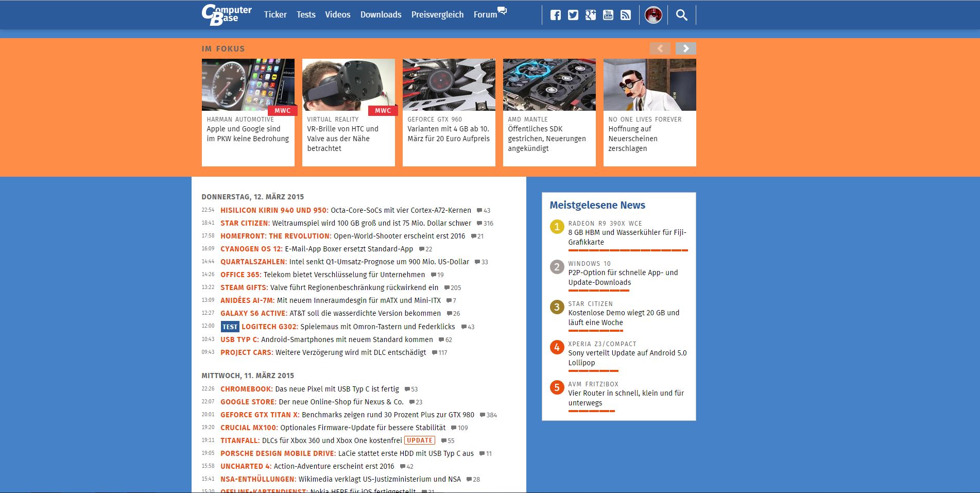Open comments icon for Star Citizen news
Viewport: 980px width, 493px height.
point(479,224)
